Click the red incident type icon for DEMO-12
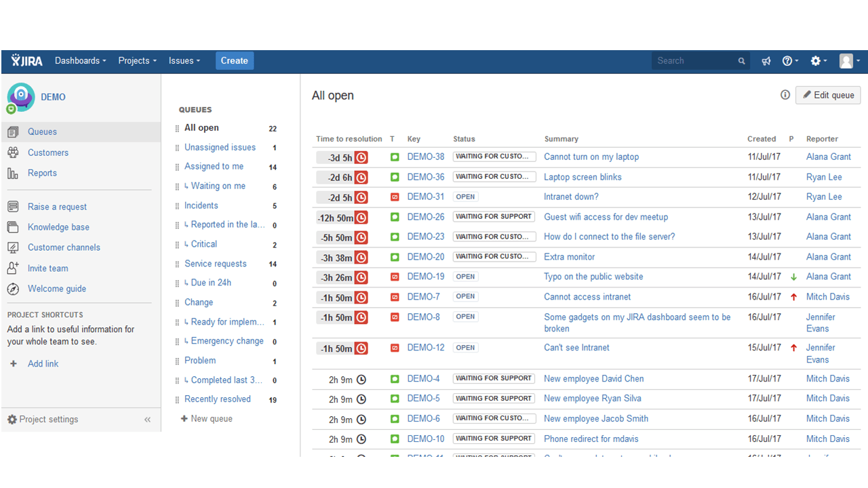868x488 pixels. 395,348
